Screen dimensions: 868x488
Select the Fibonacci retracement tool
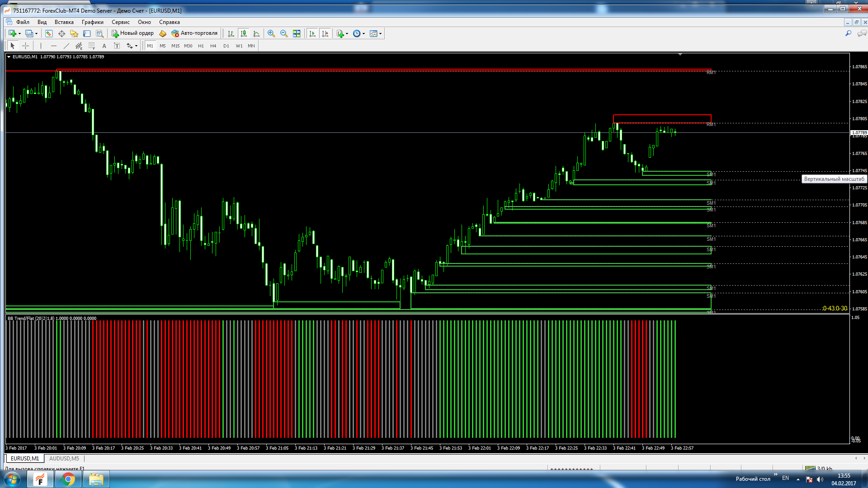(92, 46)
